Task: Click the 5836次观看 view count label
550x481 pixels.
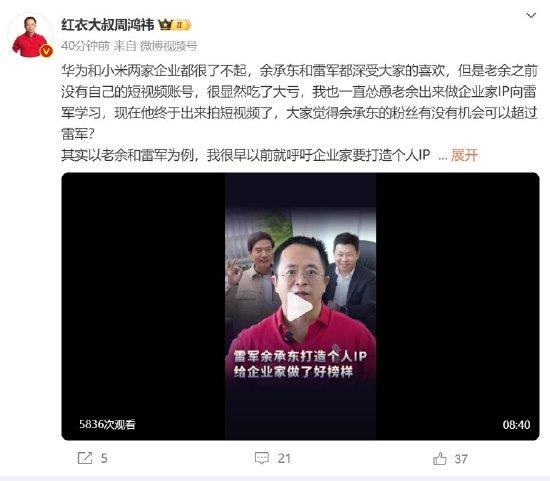Action: pyautogui.click(x=107, y=425)
